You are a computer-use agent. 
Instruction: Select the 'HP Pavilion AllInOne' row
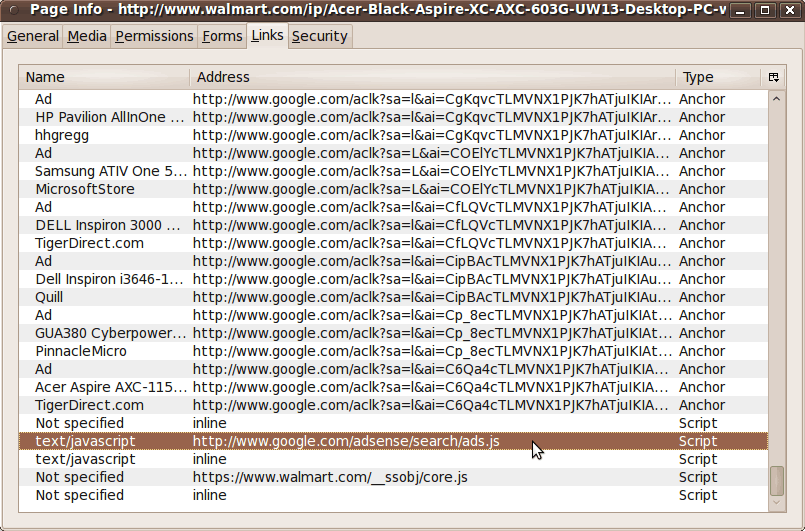pyautogui.click(x=393, y=117)
